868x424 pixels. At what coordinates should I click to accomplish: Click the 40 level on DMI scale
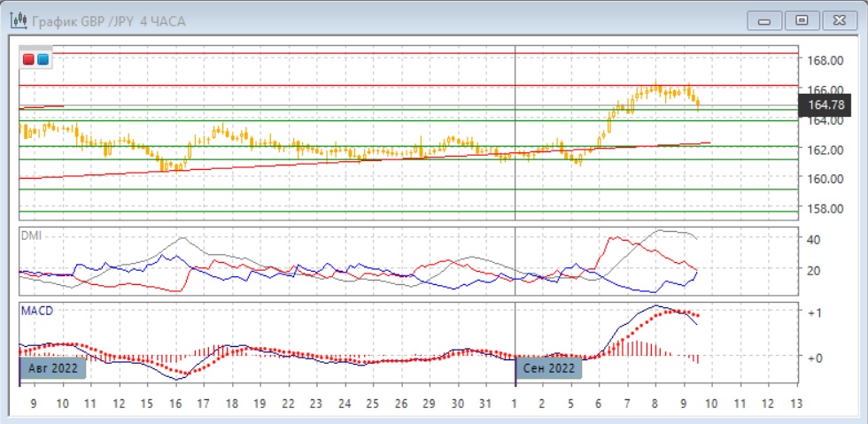coord(814,240)
